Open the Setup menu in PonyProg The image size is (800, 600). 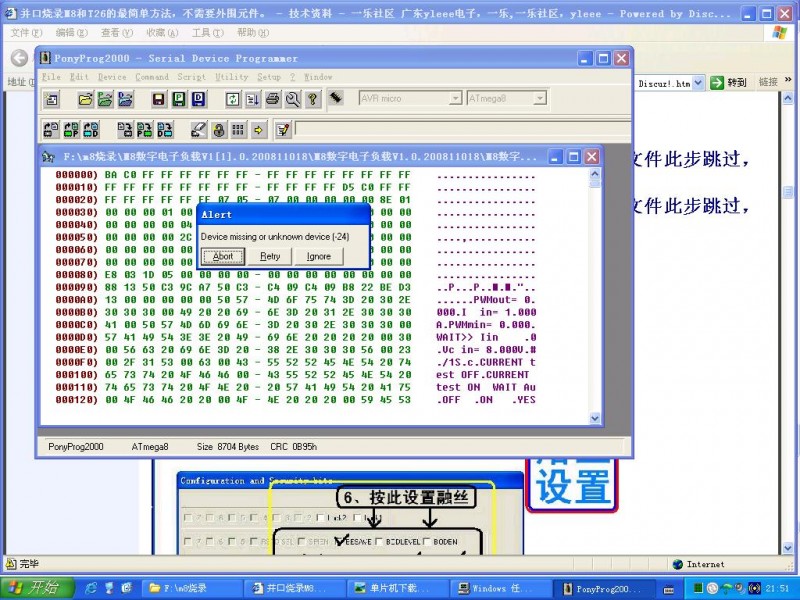[x=268, y=77]
